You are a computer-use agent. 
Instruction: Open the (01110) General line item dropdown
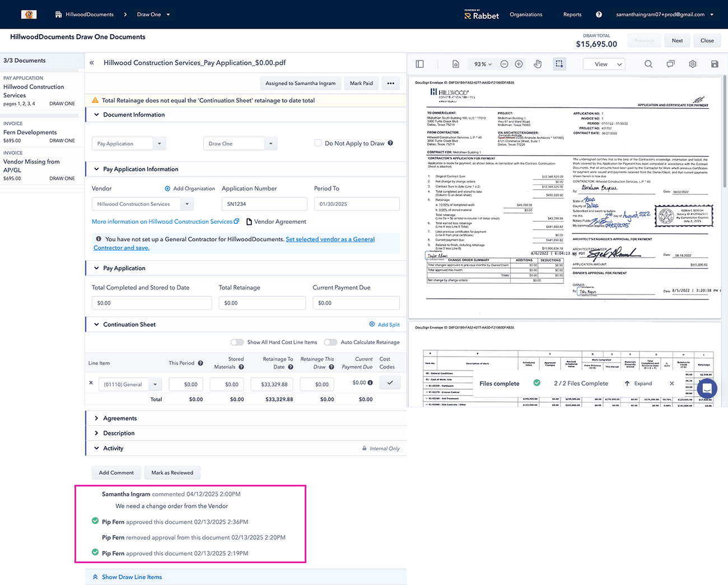pyautogui.click(x=155, y=385)
